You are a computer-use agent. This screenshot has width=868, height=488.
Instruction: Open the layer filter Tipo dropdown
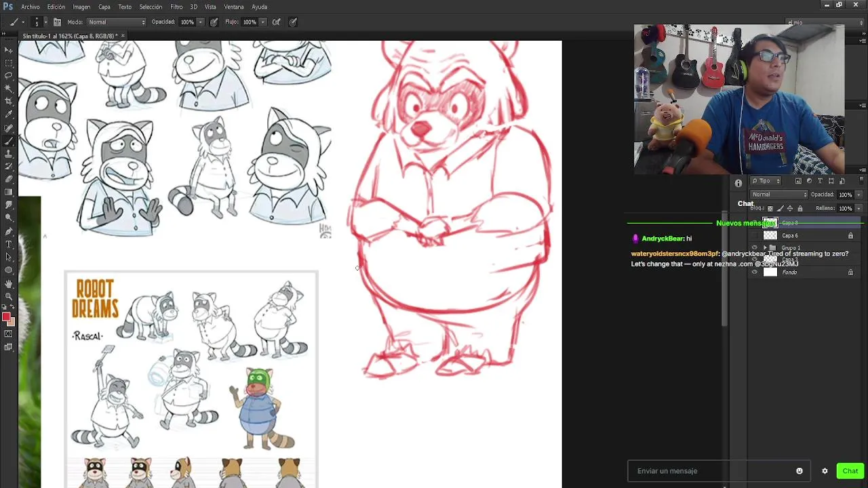click(766, 181)
